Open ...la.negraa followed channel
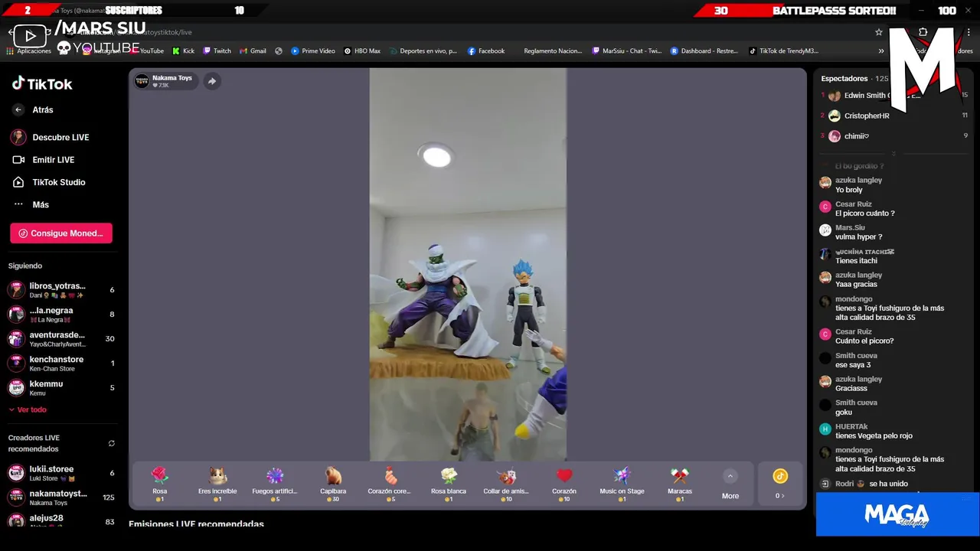This screenshot has width=980, height=551. click(x=61, y=315)
